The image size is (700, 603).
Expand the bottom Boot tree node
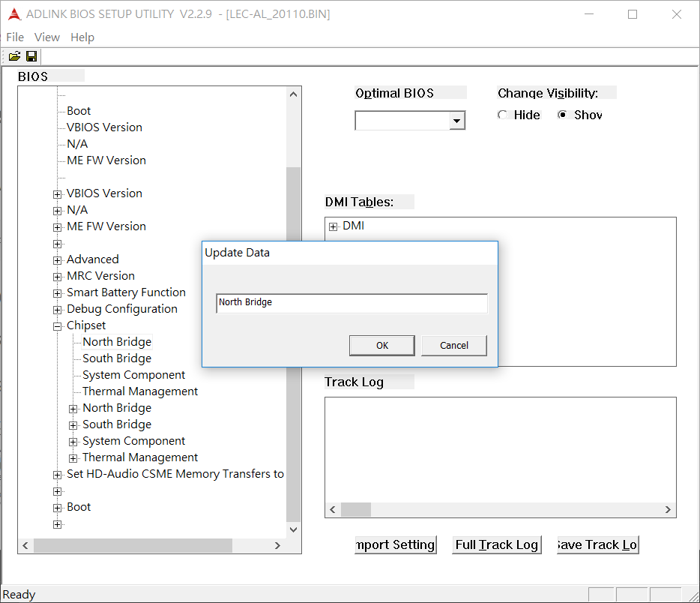point(57,508)
